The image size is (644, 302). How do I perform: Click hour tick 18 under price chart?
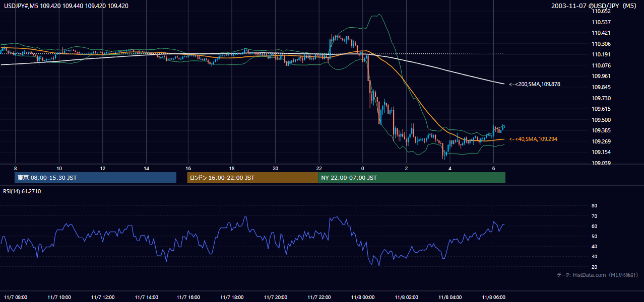tap(233, 168)
